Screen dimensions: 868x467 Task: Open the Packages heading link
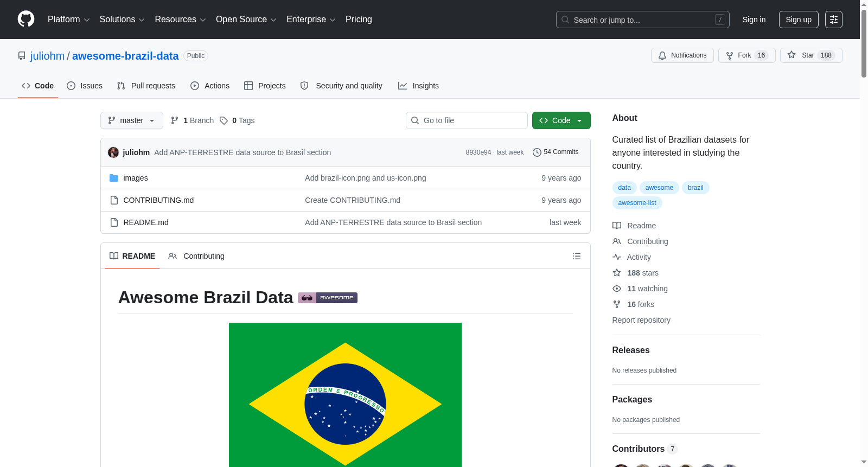632,400
